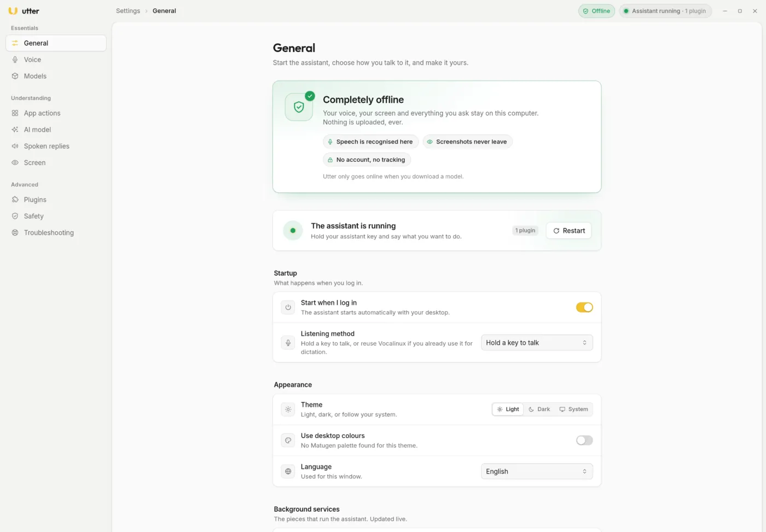The image size is (766, 532).
Task: Click the Settings breadcrumb link
Action: click(x=128, y=11)
